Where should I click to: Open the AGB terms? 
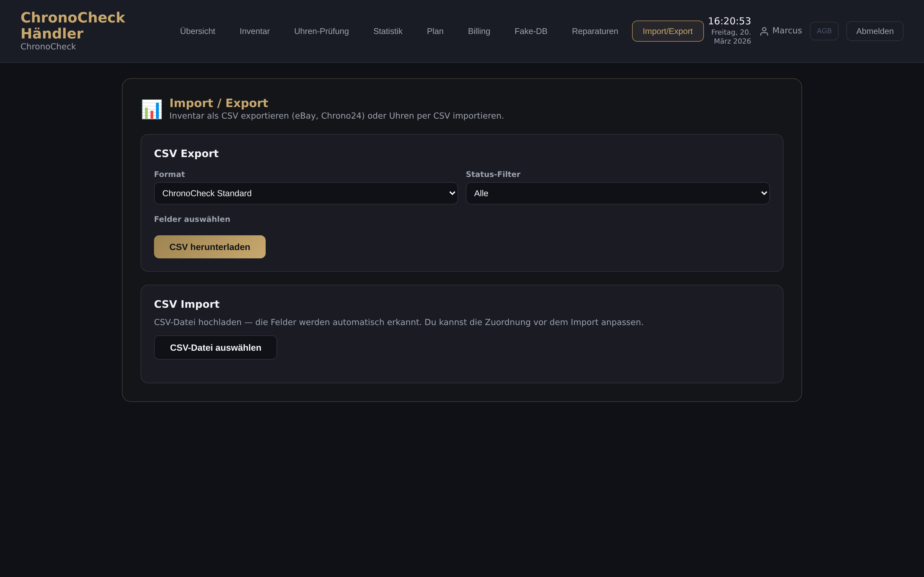[x=824, y=31]
